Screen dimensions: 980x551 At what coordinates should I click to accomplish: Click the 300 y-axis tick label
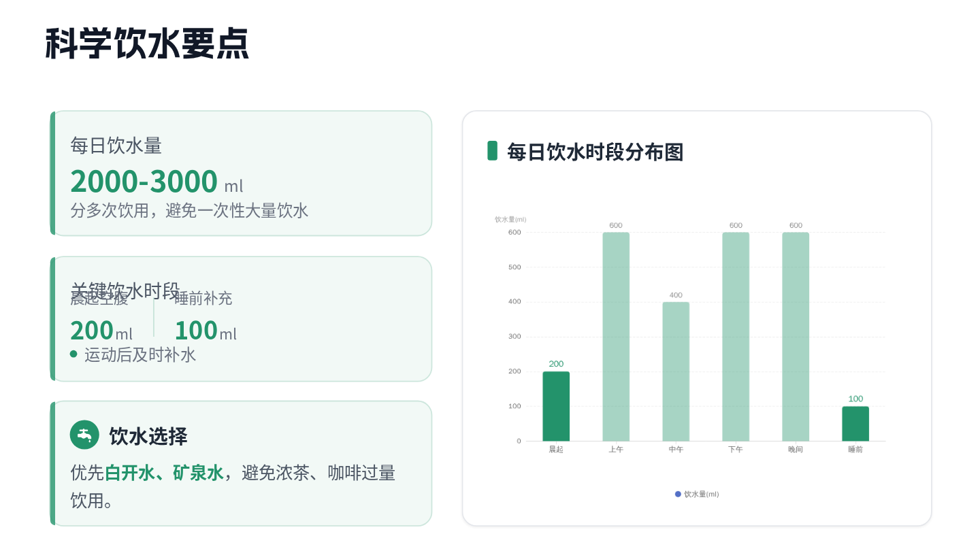[x=514, y=337]
